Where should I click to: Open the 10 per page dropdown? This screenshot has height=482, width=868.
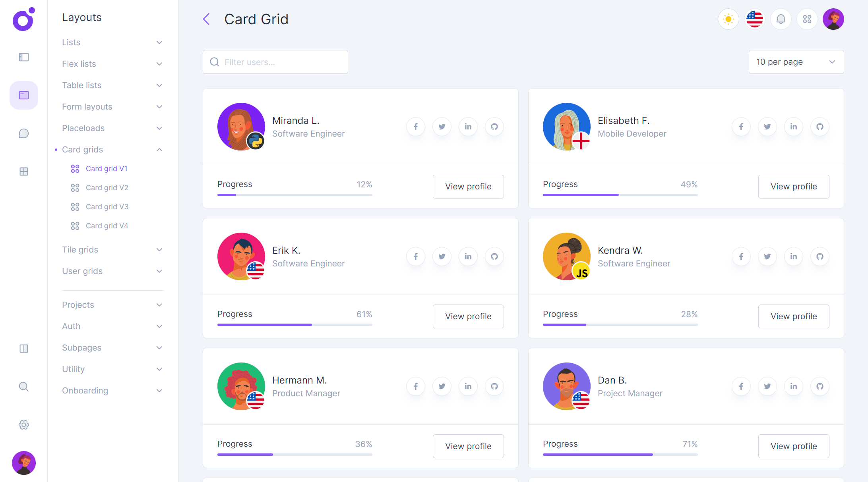tap(796, 62)
